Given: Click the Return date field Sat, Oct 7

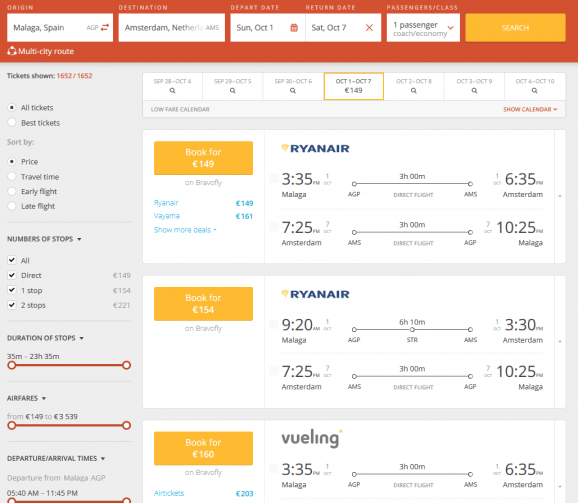Looking at the screenshot, I should pos(343,28).
